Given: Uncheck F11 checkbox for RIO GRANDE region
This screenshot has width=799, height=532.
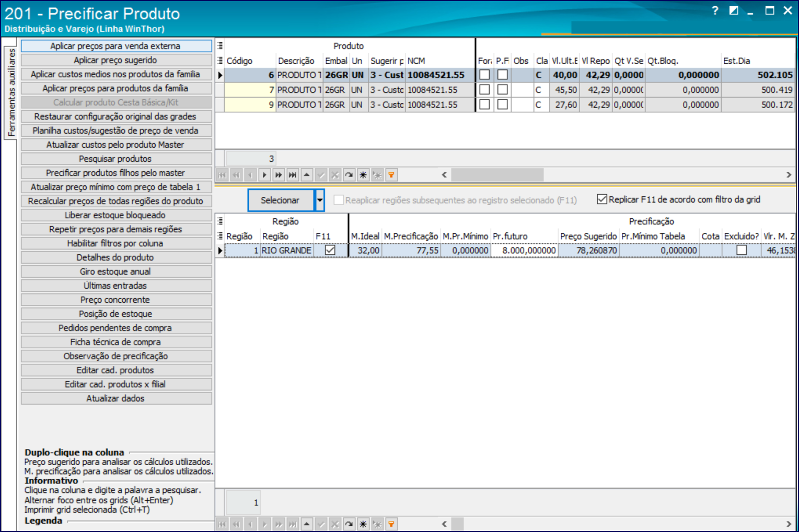Looking at the screenshot, I should click(x=330, y=250).
